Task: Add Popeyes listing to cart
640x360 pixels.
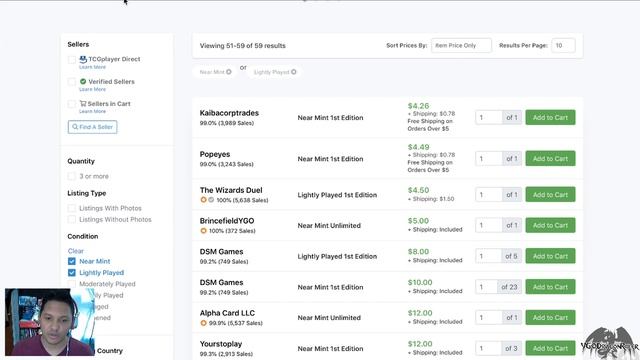Action: pyautogui.click(x=550, y=158)
